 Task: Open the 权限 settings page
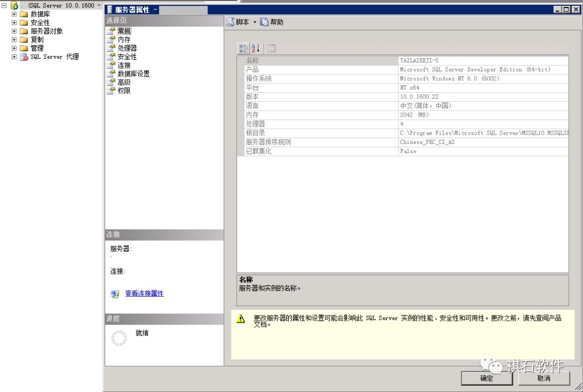point(123,91)
